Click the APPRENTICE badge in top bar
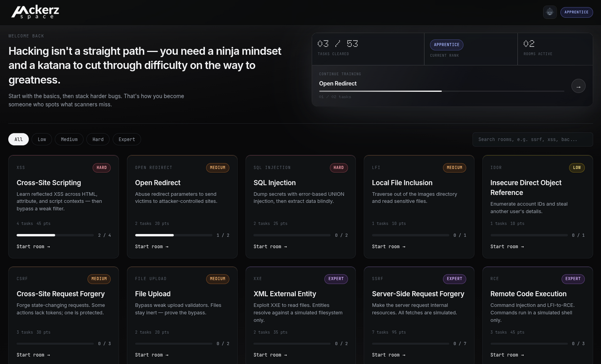Screen dimensions: 601x364 (576, 12)
